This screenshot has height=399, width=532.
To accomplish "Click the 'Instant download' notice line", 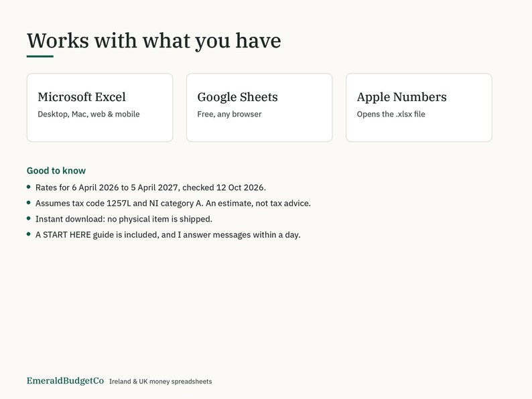I will (x=124, y=219).
